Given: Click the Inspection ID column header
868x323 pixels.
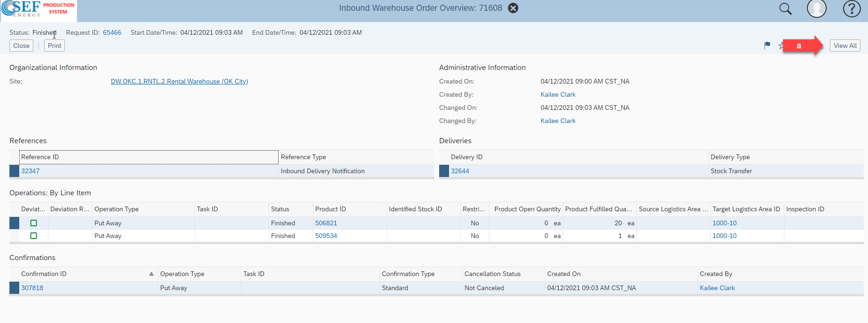Looking at the screenshot, I should [824, 209].
